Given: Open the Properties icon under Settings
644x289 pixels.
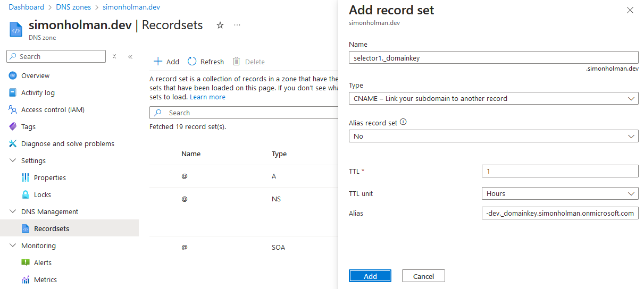Looking at the screenshot, I should tap(26, 177).
